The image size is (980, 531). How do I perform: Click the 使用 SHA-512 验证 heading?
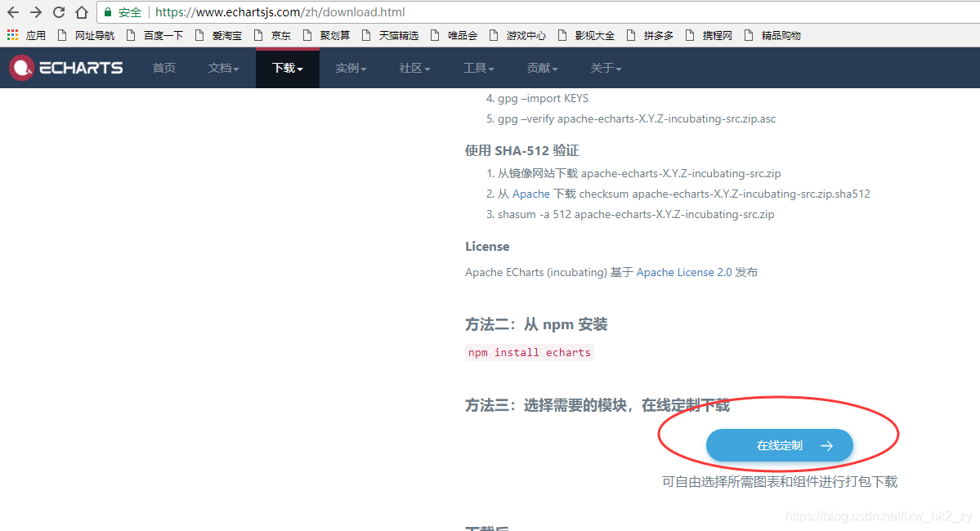(x=521, y=150)
